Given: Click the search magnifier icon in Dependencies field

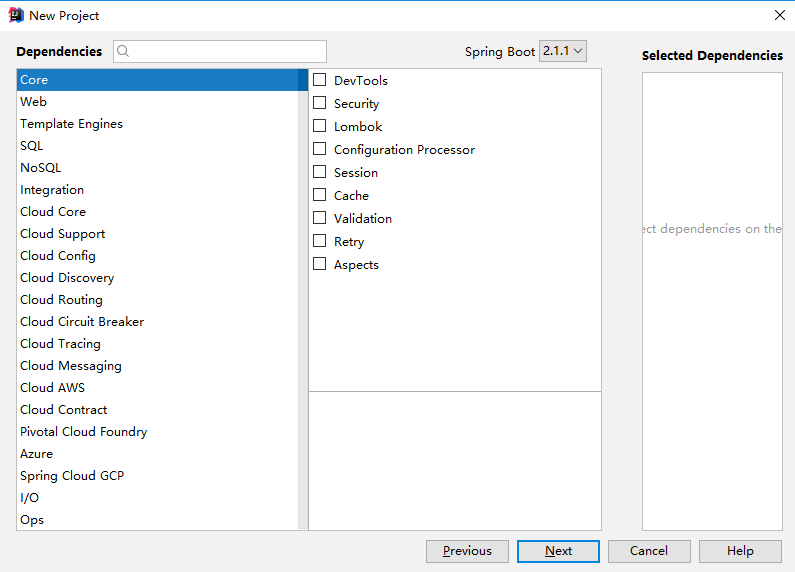Looking at the screenshot, I should [x=123, y=51].
